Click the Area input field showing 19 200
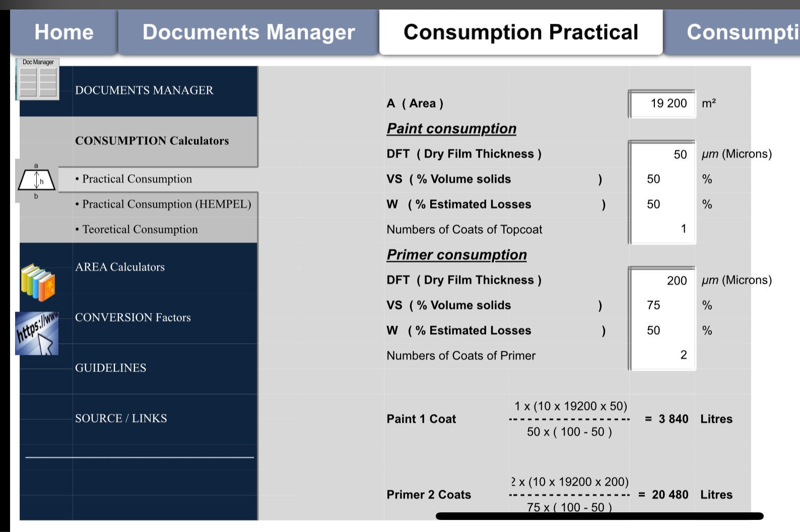 coord(662,104)
